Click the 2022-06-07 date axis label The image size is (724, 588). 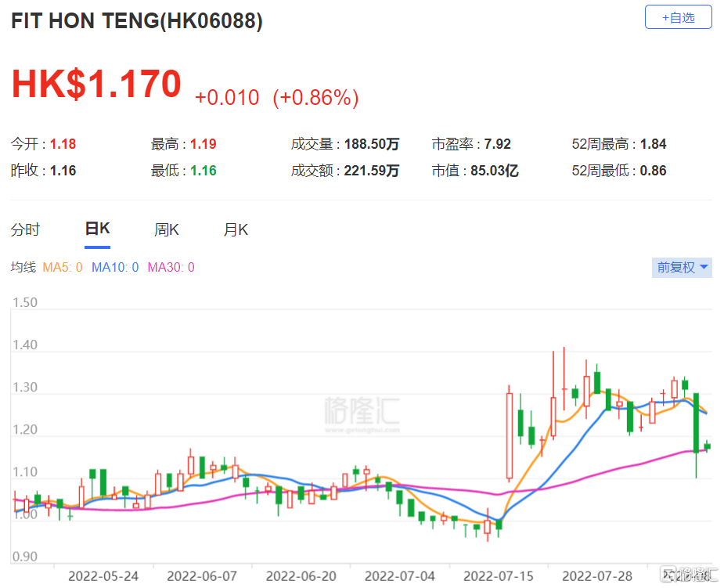click(x=202, y=576)
